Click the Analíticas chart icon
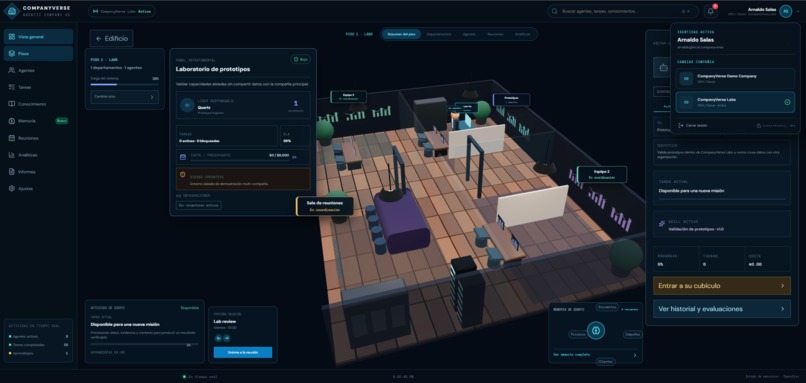Viewport: 806px width, 383px height. [11, 155]
